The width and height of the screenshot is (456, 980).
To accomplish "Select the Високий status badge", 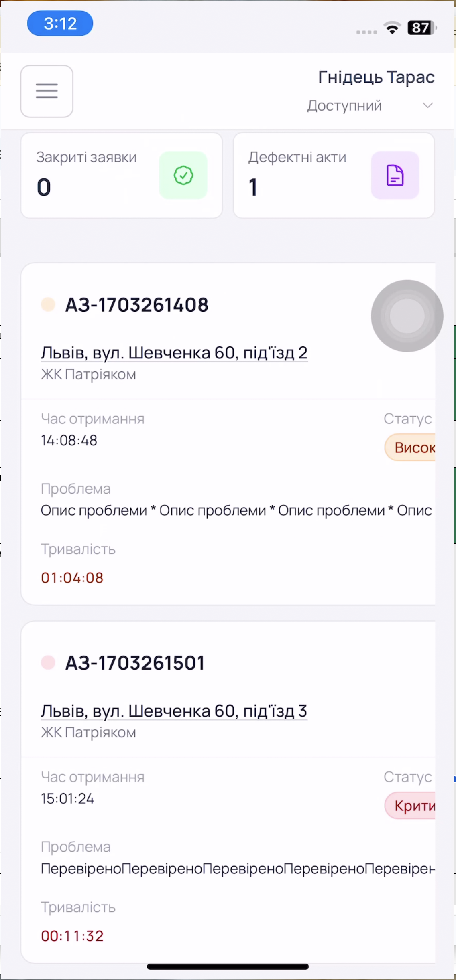I will tap(410, 447).
